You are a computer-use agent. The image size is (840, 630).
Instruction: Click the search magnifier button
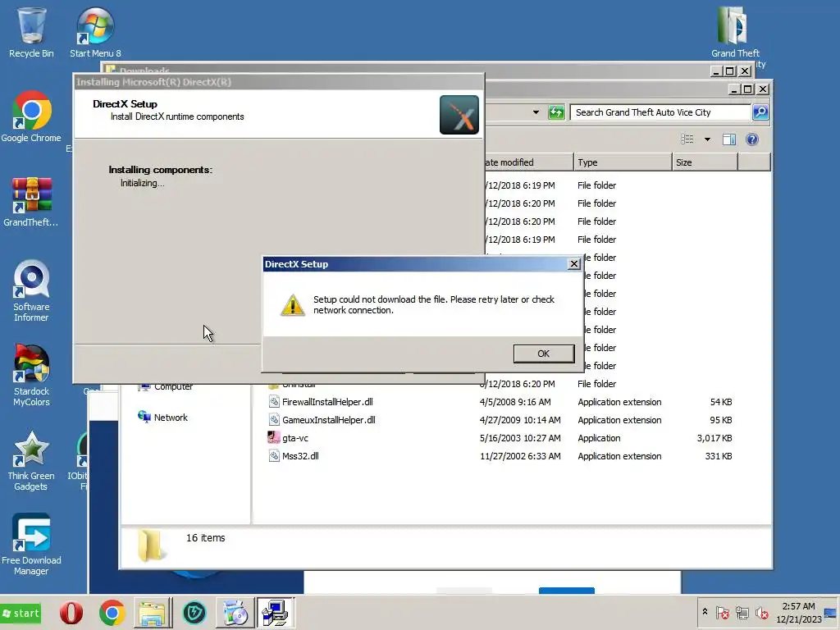pos(760,112)
